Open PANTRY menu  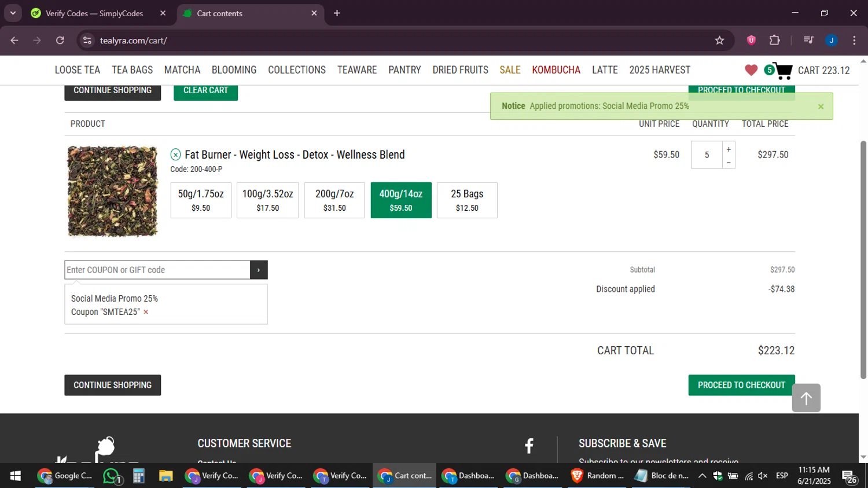tap(404, 70)
